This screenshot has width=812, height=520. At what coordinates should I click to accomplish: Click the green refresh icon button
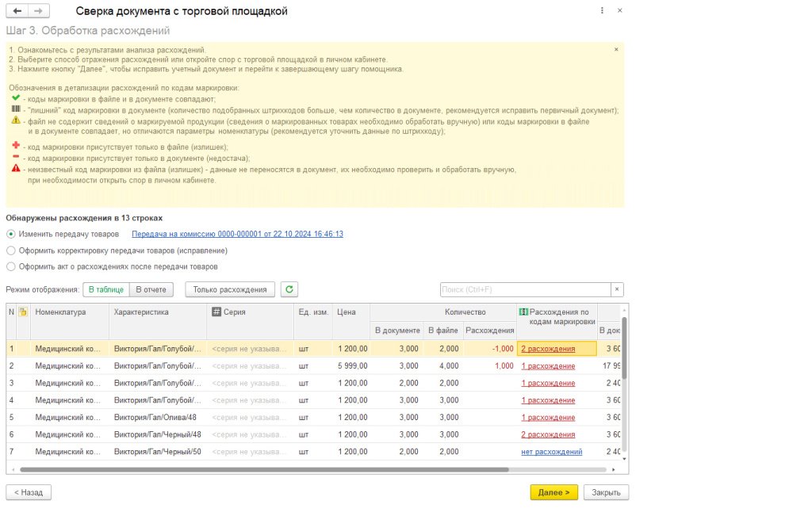(x=289, y=289)
